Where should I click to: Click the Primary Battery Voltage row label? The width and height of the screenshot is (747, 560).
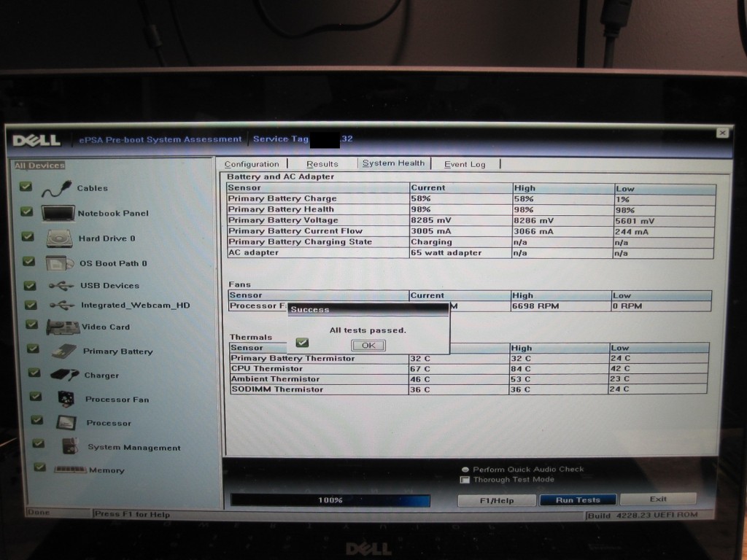pos(283,220)
